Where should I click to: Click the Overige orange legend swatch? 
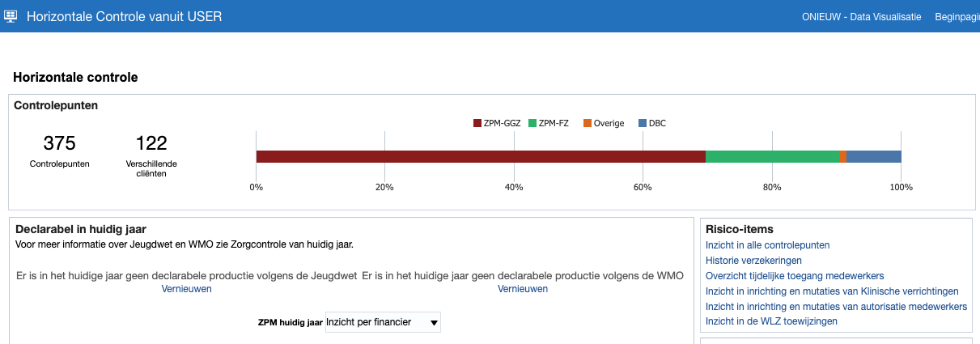tap(588, 123)
